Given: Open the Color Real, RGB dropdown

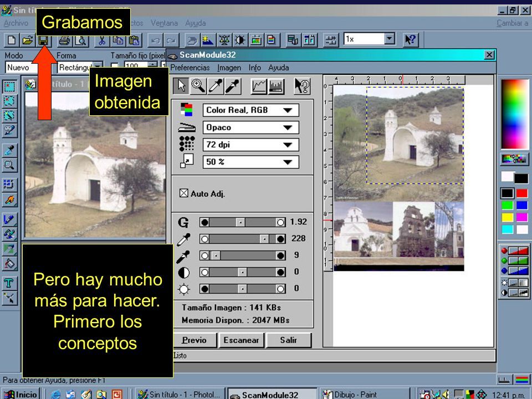Looking at the screenshot, I should [x=250, y=110].
